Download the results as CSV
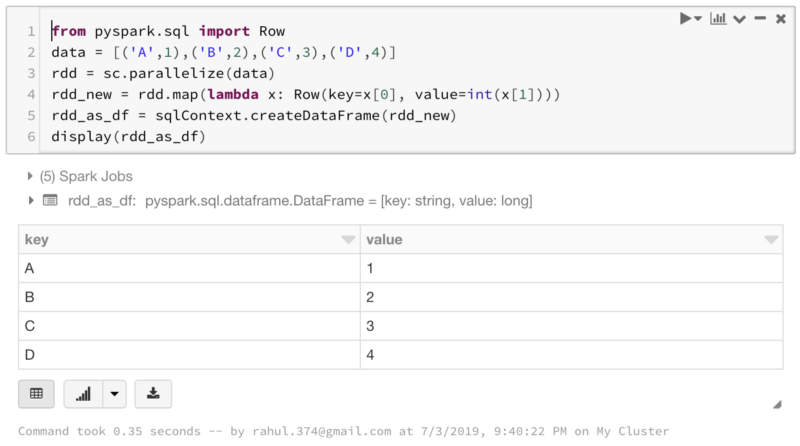 point(153,393)
